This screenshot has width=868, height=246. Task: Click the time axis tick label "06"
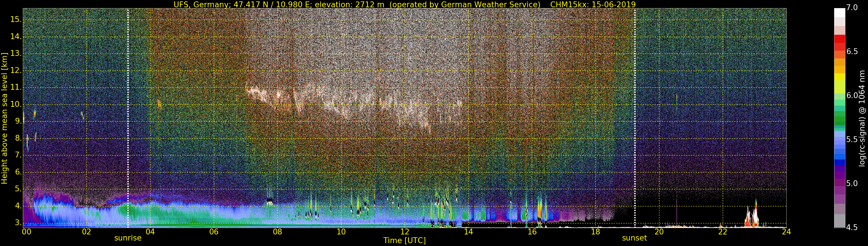click(214, 232)
